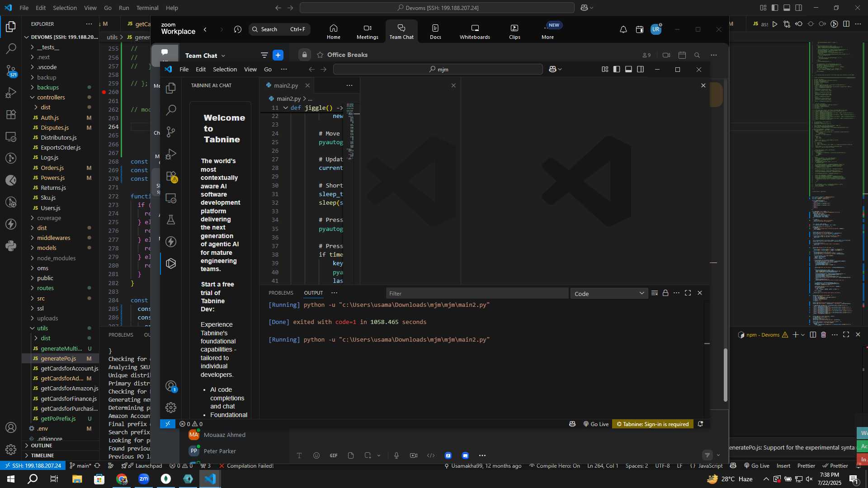868x488 pixels.
Task: Expand the middlewares folder
Action: (54, 238)
